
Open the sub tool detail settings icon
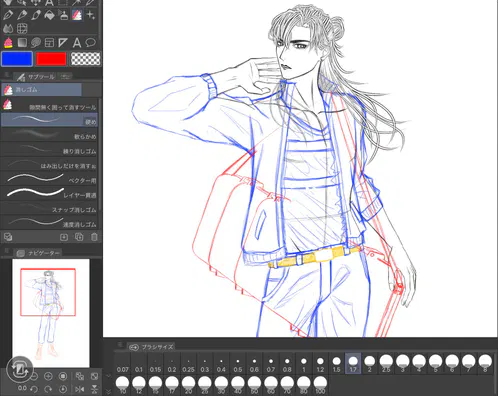tap(8, 237)
